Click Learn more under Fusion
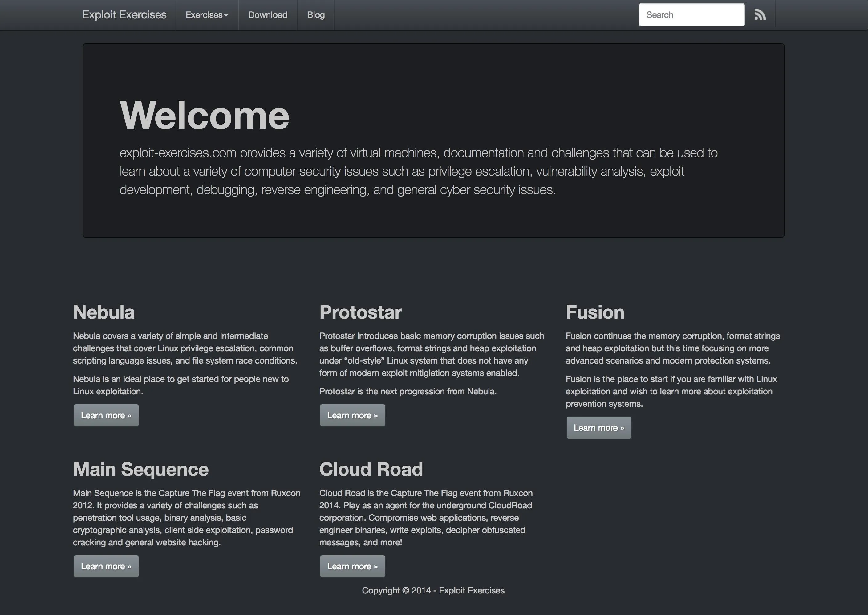 (x=599, y=428)
